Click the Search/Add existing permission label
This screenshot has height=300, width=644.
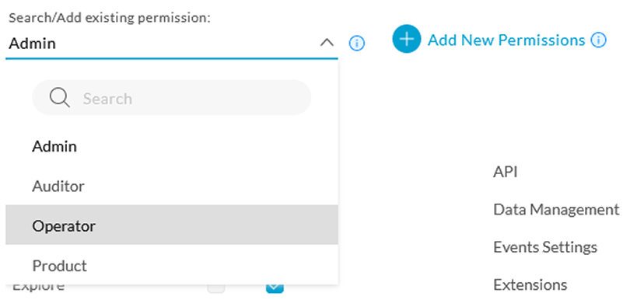pos(110,19)
